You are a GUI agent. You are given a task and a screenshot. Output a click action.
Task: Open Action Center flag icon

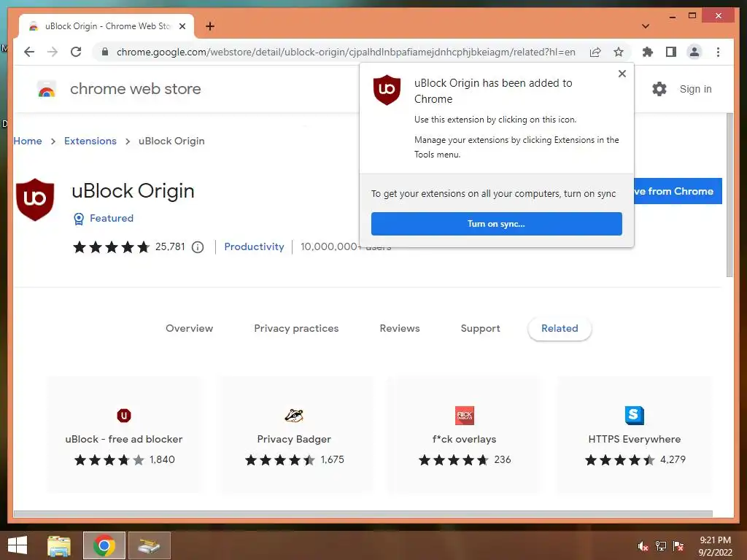tap(678, 546)
